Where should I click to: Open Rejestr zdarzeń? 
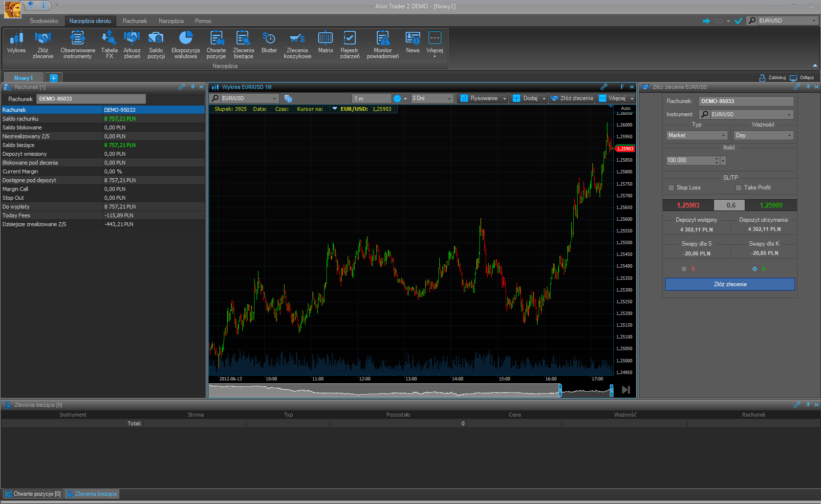pyautogui.click(x=349, y=45)
